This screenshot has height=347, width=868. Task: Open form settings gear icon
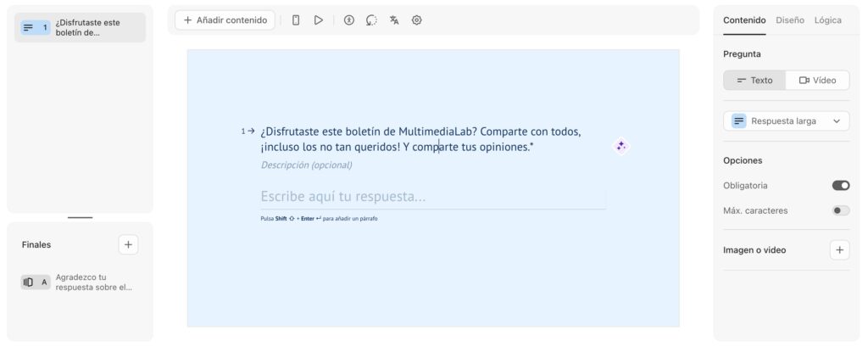tap(417, 20)
